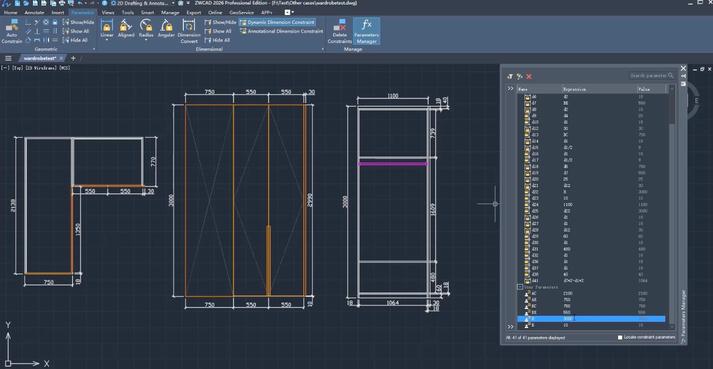Viewport: 713px width, 369px height.
Task: Click the Print icon in quick access toolbar
Action: (62, 3)
